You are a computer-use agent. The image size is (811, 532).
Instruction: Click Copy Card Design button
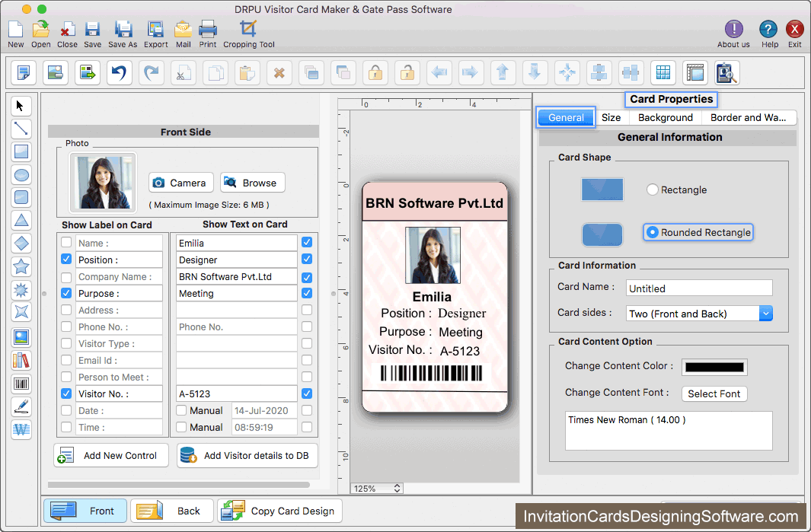[x=279, y=511]
